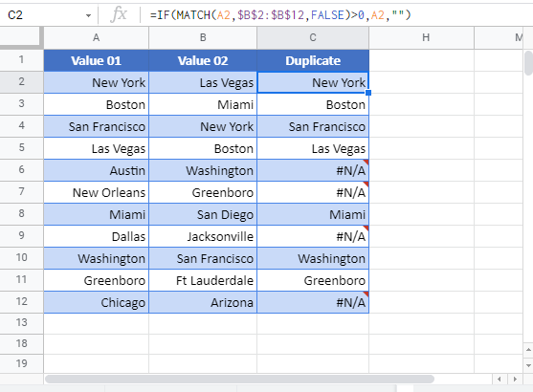Select cell A10 with Washington

click(97, 258)
